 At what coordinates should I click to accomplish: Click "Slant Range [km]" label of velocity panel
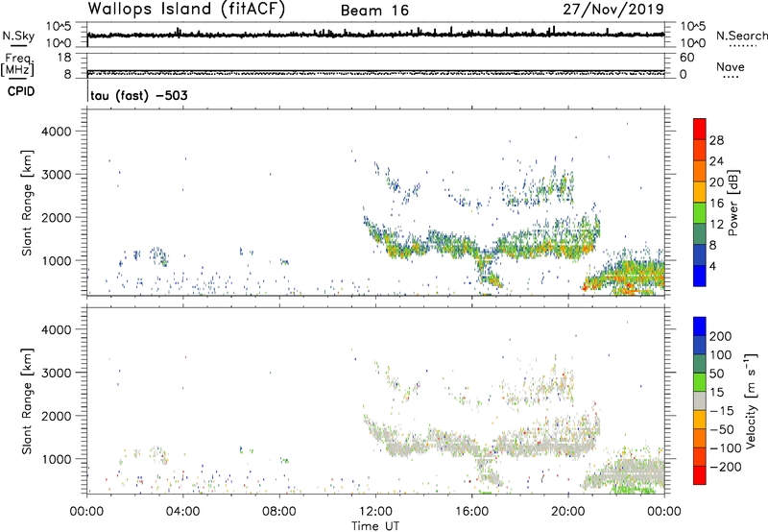(x=28, y=400)
